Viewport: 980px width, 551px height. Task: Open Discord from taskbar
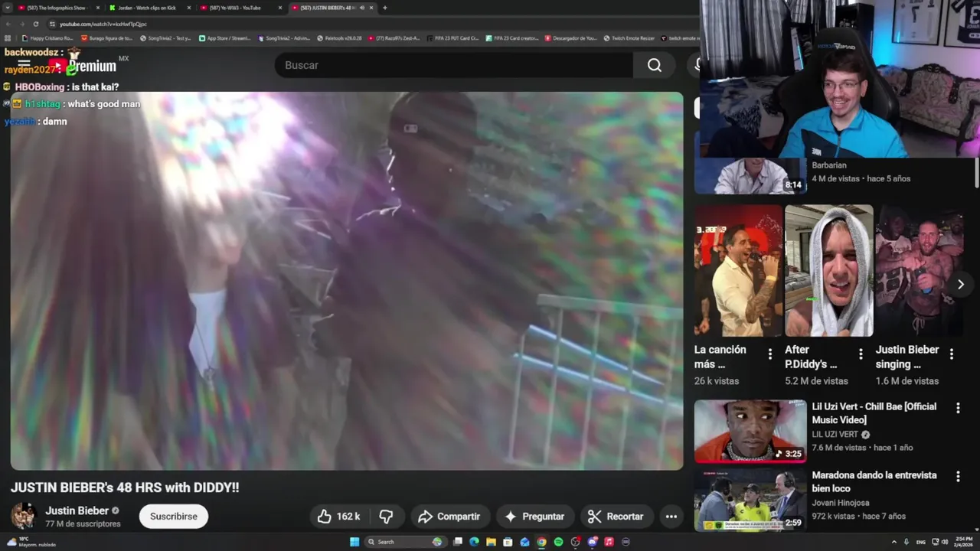[592, 542]
